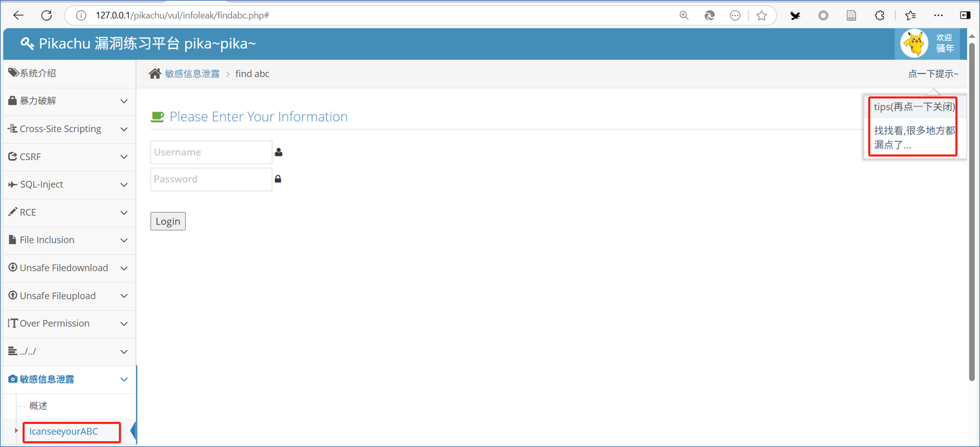Click the Pikachu avatar image
This screenshot has width=980, height=447.
click(914, 43)
